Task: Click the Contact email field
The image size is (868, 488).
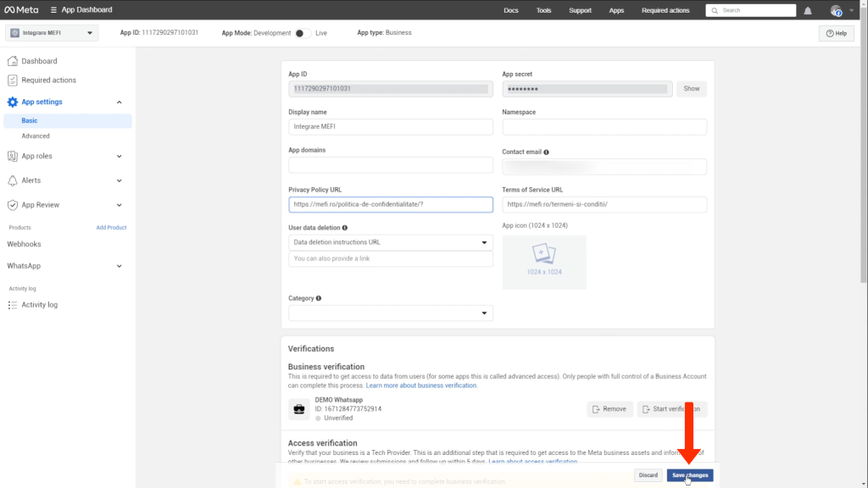Action: click(604, 167)
